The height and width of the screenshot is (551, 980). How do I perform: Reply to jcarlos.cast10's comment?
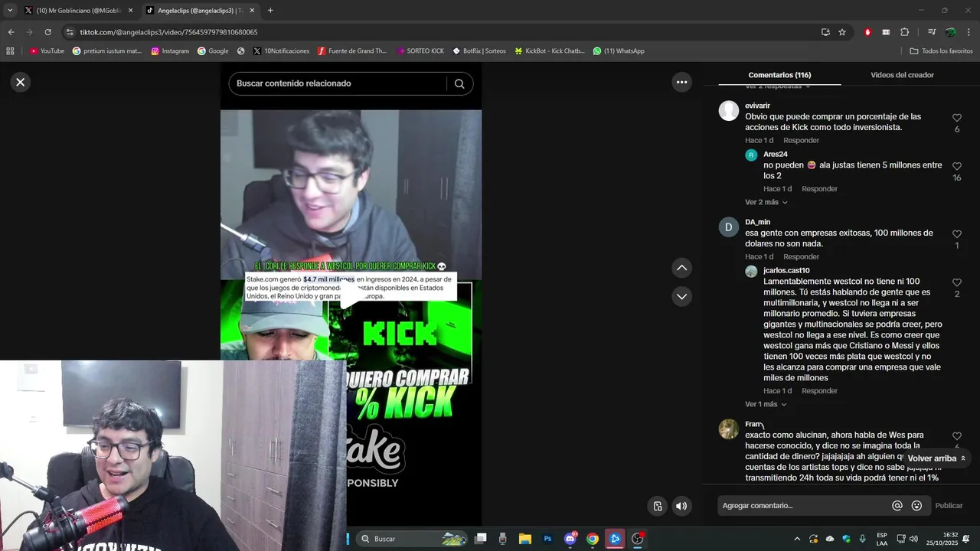(x=819, y=391)
